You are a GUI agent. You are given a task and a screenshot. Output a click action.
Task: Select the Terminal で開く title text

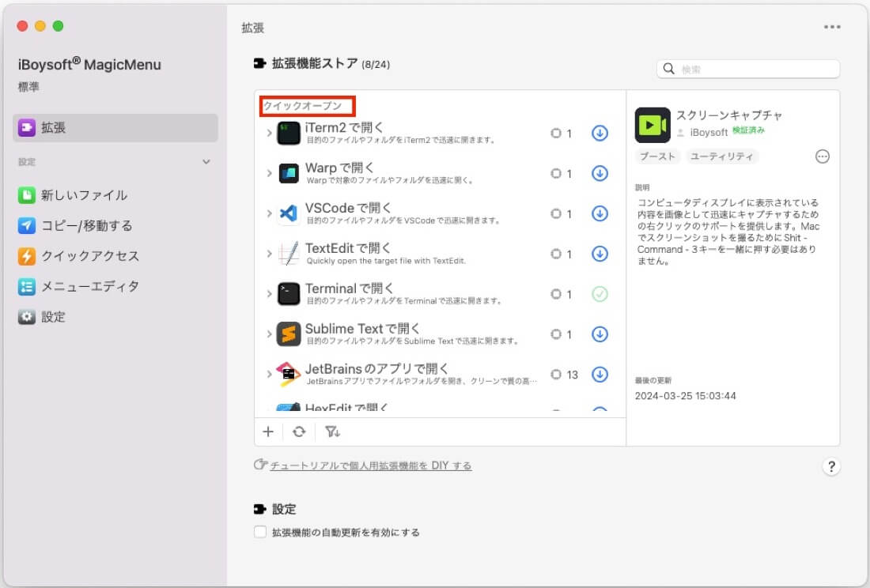click(349, 288)
